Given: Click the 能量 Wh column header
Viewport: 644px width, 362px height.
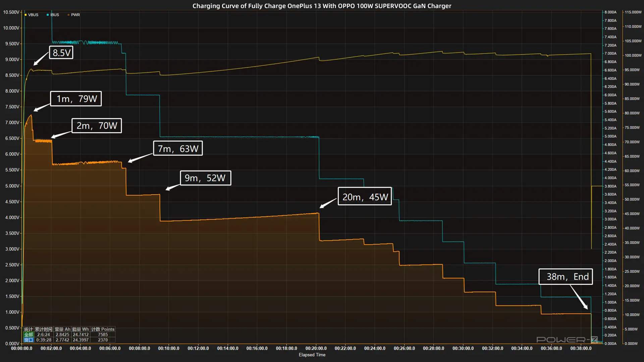Looking at the screenshot, I should (x=80, y=329).
